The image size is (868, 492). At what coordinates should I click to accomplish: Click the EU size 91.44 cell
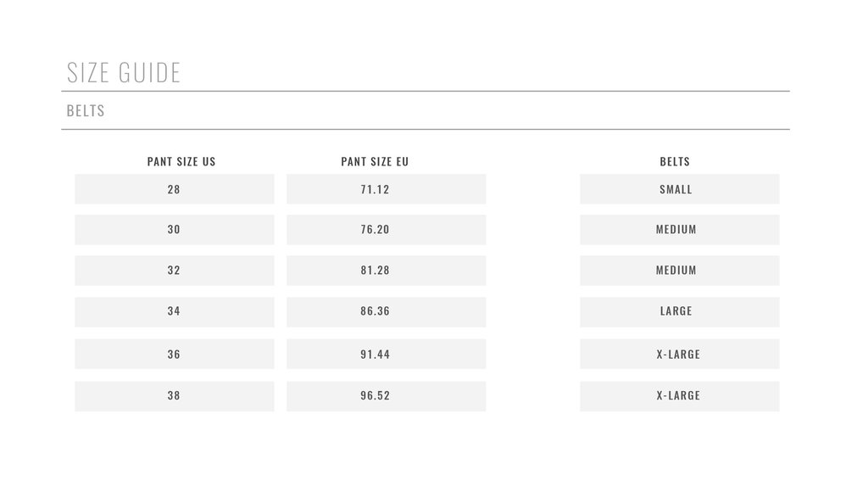[387, 354]
